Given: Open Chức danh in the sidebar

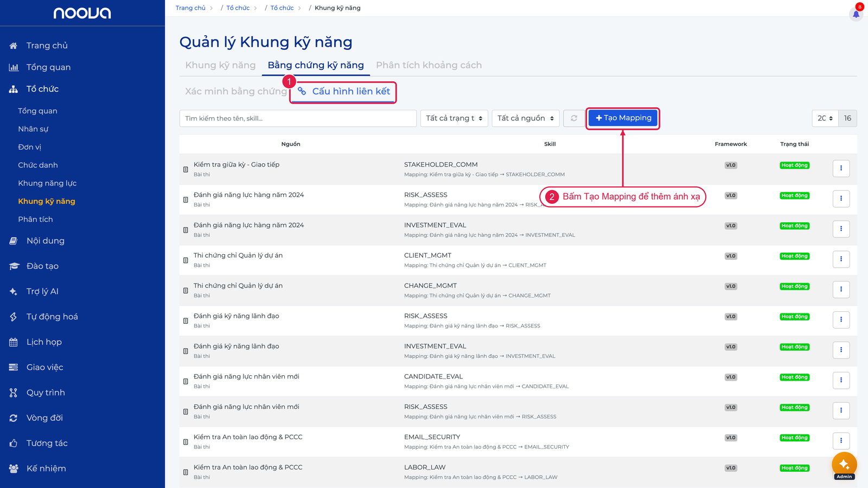Looking at the screenshot, I should click(38, 165).
